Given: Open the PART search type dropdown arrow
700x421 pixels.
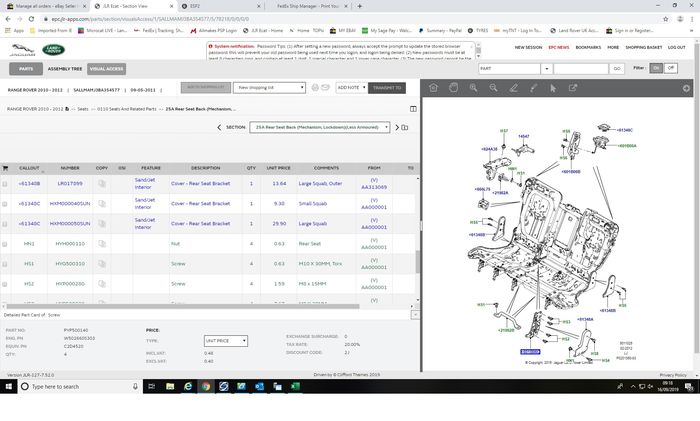Looking at the screenshot, I should pyautogui.click(x=546, y=69).
